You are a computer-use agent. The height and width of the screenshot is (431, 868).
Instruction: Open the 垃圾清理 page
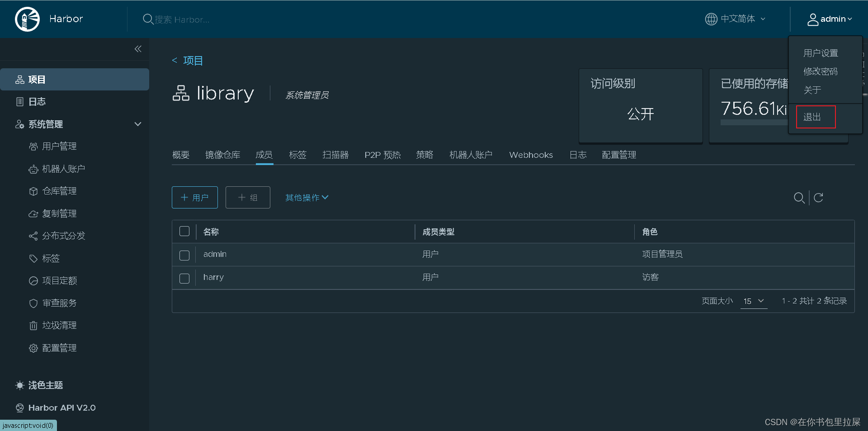pyautogui.click(x=59, y=325)
